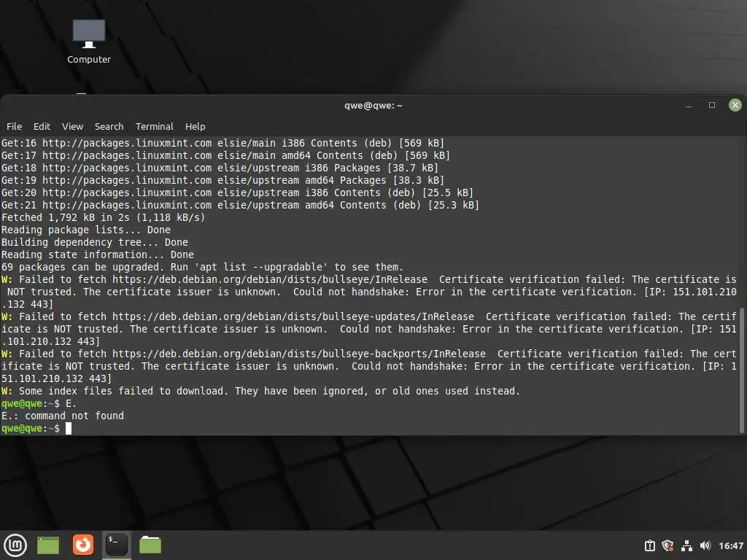The width and height of the screenshot is (747, 560).
Task: Click the Get:16 elsie/main i386 Contents line
Action: click(x=222, y=144)
